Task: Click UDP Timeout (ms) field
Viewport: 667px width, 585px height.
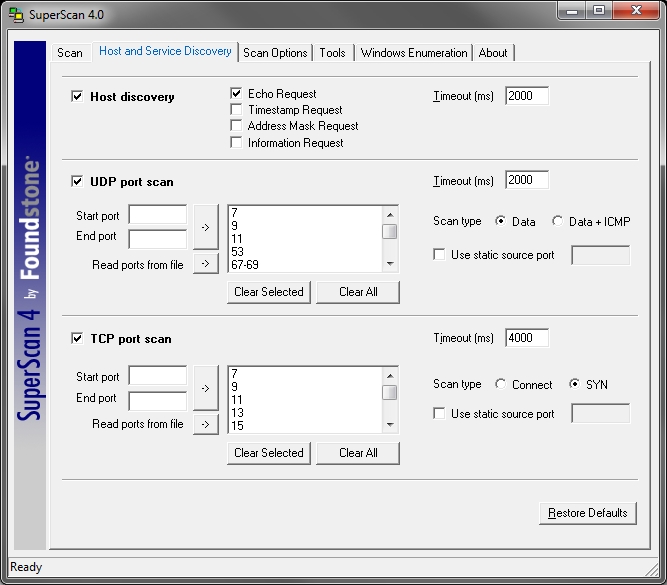Action: (x=527, y=180)
